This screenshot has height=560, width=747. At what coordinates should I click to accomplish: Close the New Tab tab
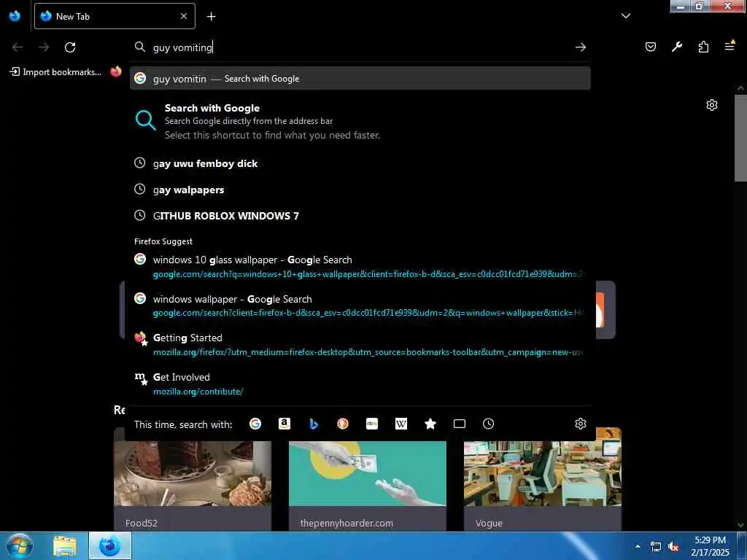coord(184,16)
